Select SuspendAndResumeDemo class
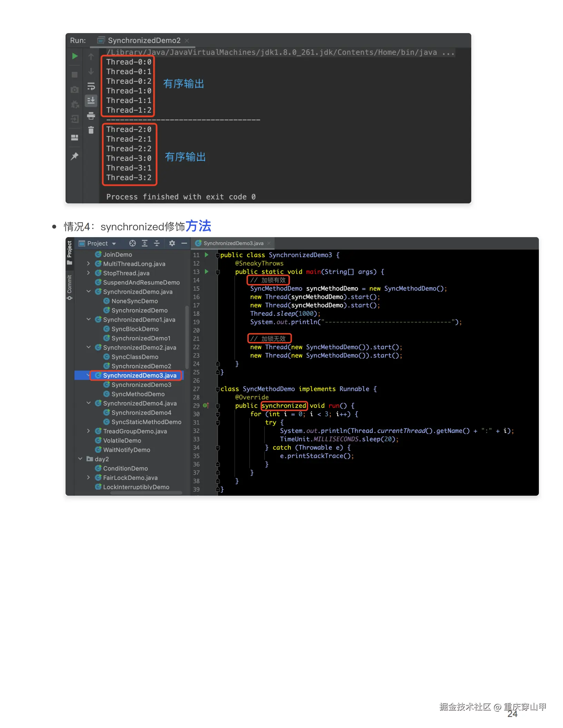This screenshot has height=728, width=563. [141, 282]
